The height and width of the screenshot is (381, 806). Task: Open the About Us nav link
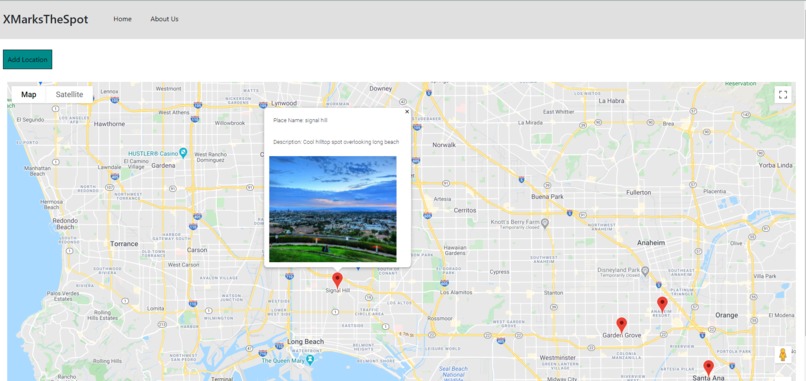pyautogui.click(x=164, y=19)
